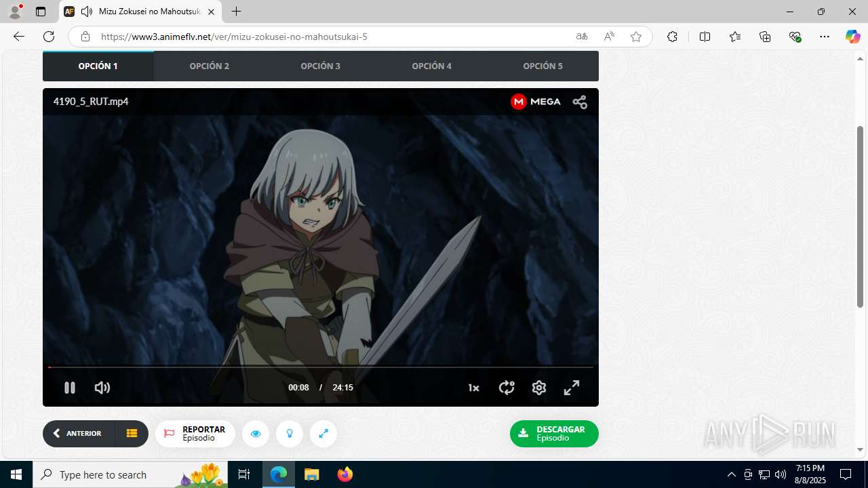
Task: Select the Mizu Zokusei no Mahoutsukai tab
Action: pyautogui.click(x=140, y=12)
